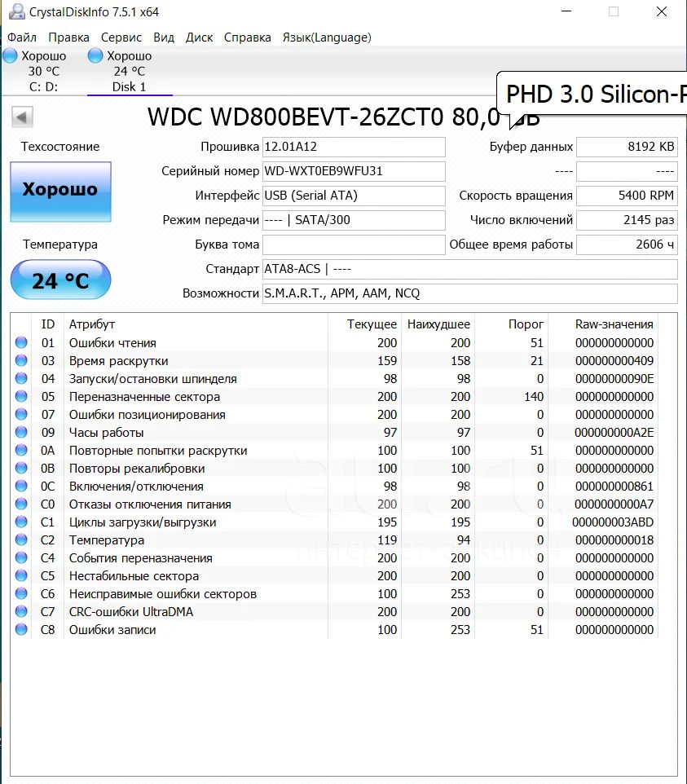Image resolution: width=687 pixels, height=784 pixels.
Task: Click the Число включений value 2145 раз
Action: click(x=627, y=220)
